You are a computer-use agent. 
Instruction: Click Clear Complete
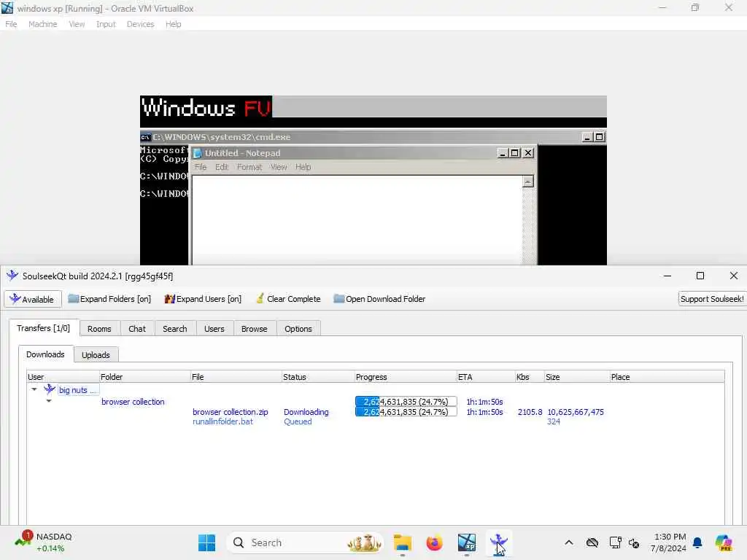[288, 299]
